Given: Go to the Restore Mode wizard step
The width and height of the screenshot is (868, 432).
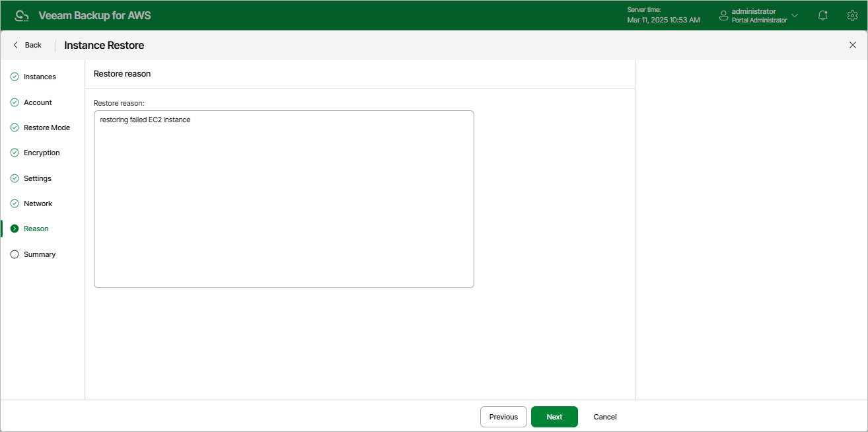Looking at the screenshot, I should click(x=47, y=127).
